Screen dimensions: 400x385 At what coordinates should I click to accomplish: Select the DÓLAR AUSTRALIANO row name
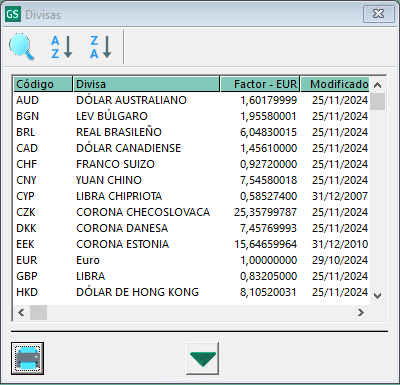click(131, 100)
